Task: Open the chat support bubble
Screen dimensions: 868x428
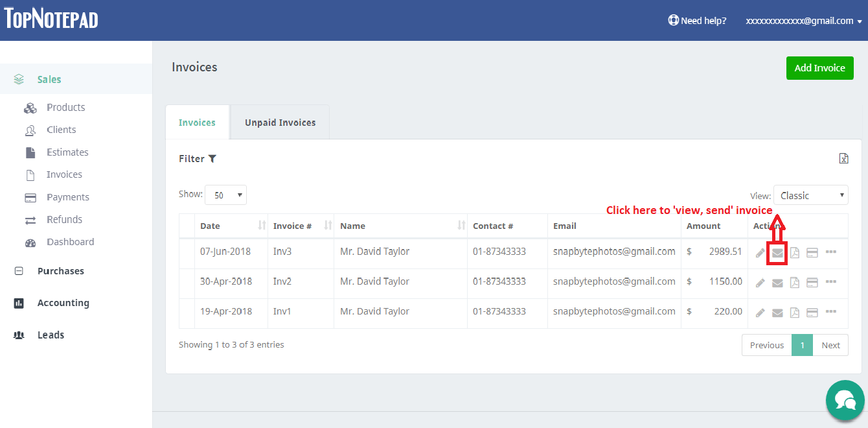Action: pos(845,399)
